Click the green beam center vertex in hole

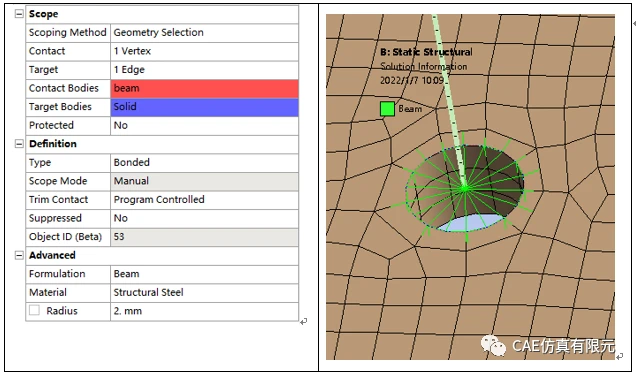pos(465,188)
